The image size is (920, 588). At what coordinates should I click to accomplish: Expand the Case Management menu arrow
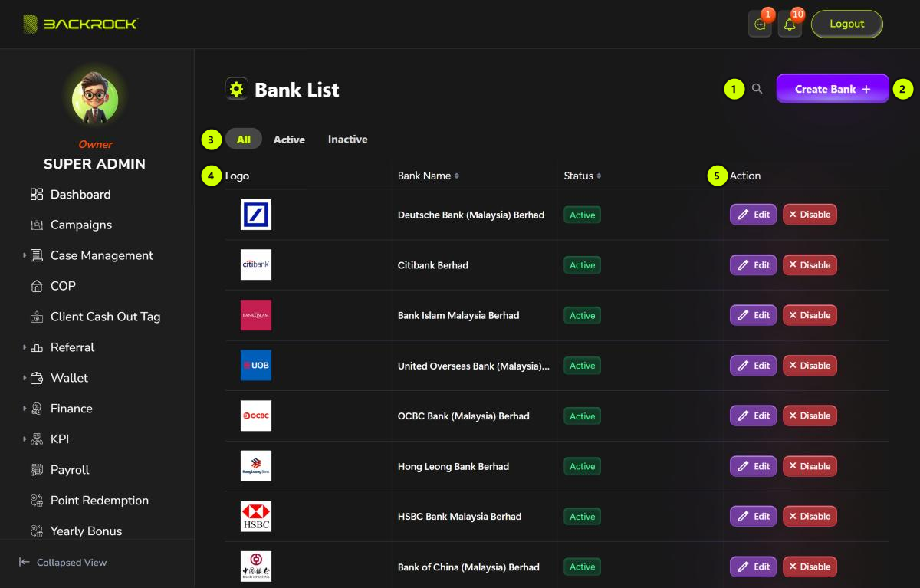point(25,255)
